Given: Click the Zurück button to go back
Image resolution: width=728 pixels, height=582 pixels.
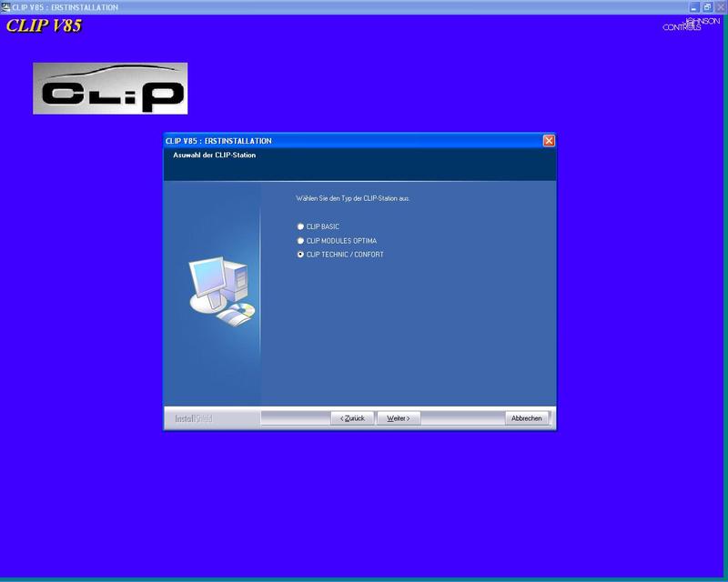Looking at the screenshot, I should click(x=352, y=418).
